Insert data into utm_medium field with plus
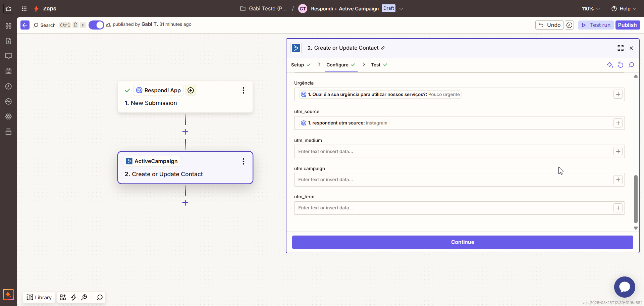Screen dimensions: 644x306 point(618,152)
